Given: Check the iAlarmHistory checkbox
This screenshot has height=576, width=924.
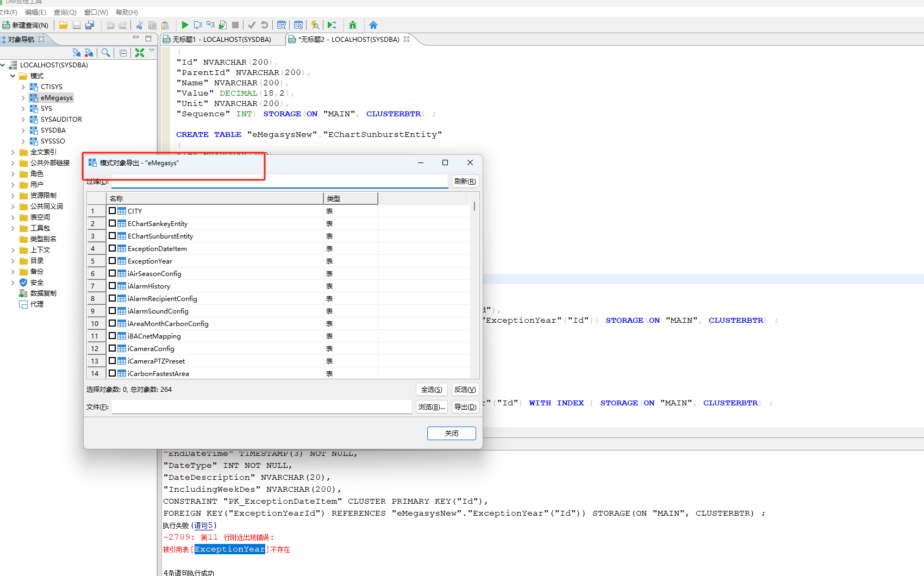Looking at the screenshot, I should click(x=112, y=286).
